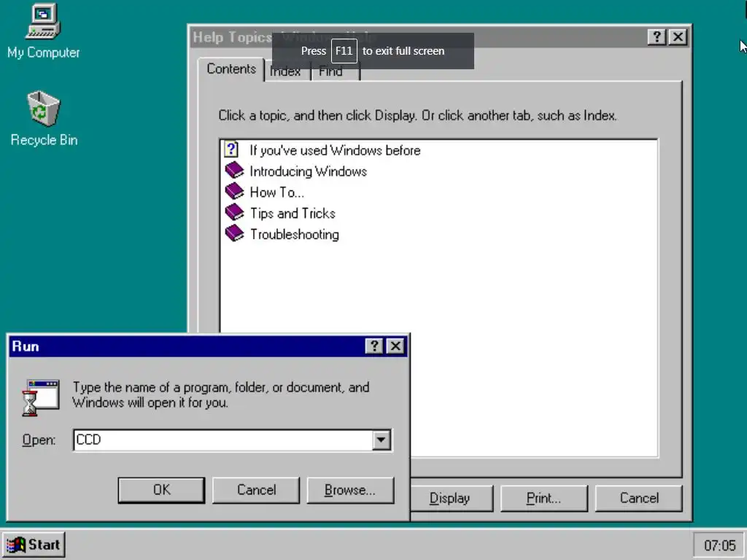This screenshot has width=747, height=560.
Task: Click the book icon beside Troubleshooting
Action: point(234,233)
